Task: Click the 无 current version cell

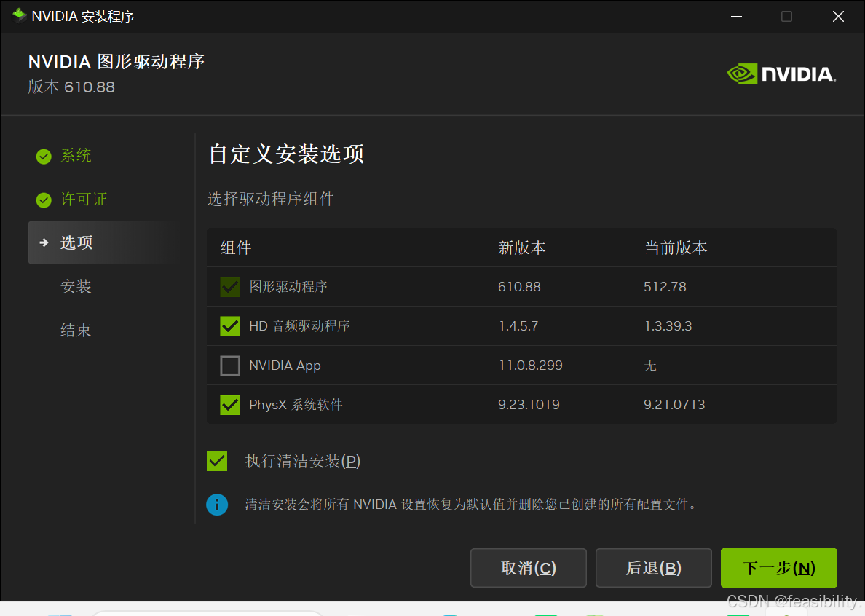Action: point(650,365)
